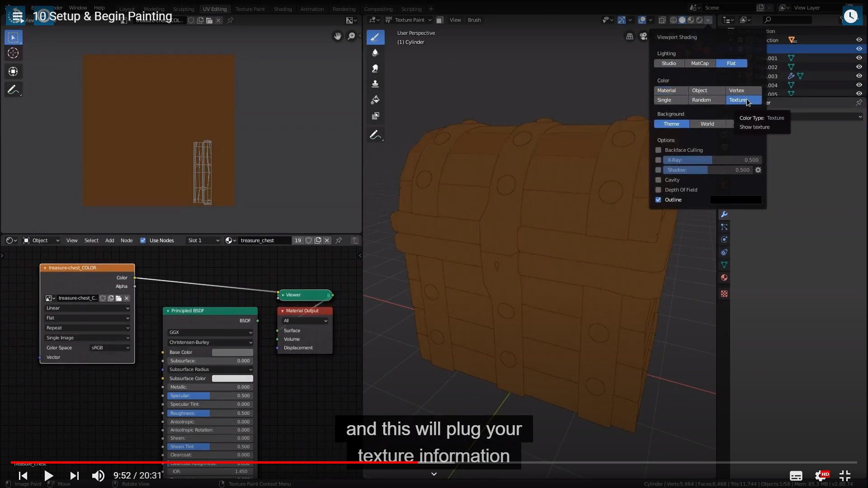Image resolution: width=868 pixels, height=488 pixels.
Task: Select the Clone stamp tool
Action: click(375, 84)
